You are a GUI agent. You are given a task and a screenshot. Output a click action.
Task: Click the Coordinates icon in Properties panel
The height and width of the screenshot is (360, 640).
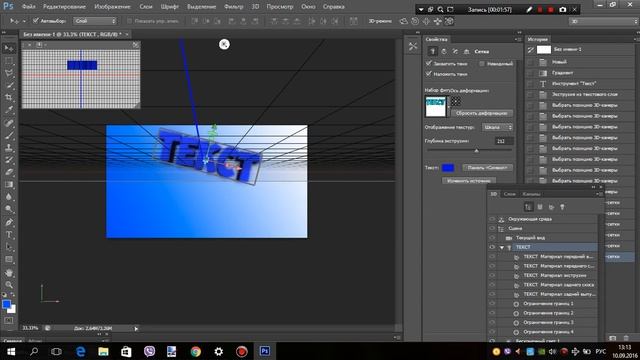(466, 51)
